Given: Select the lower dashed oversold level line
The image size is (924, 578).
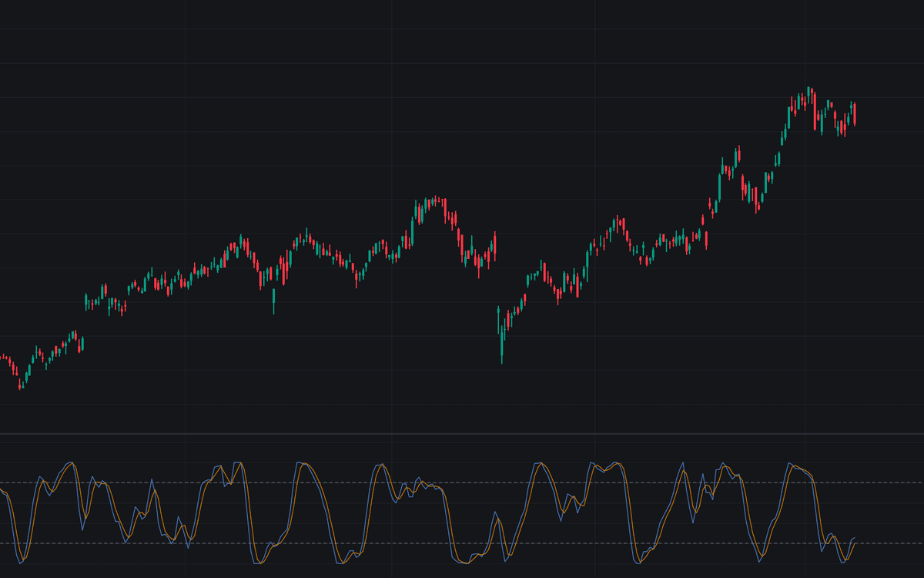Looking at the screenshot, I should 462,543.
